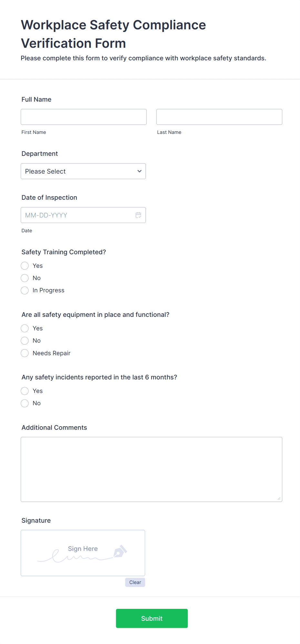Select No for safety equipment functional
This screenshot has width=300, height=644.
[x=25, y=341]
